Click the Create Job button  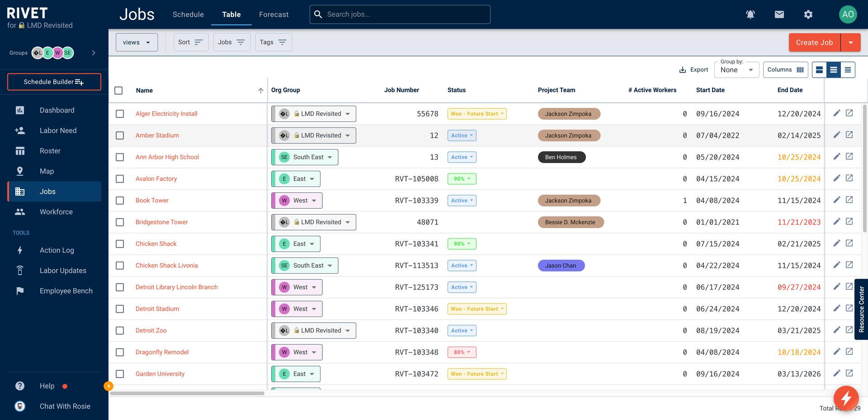coord(813,42)
